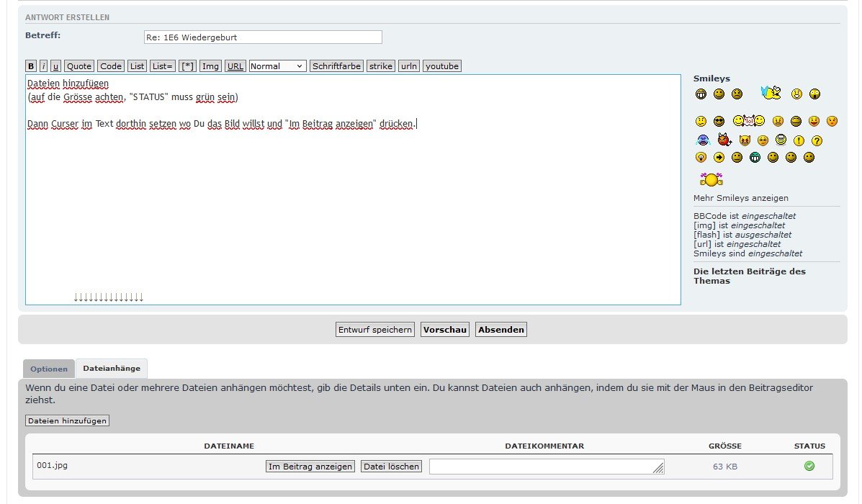Toggle underline formatting with the u button
862x504 pixels.
coord(56,66)
